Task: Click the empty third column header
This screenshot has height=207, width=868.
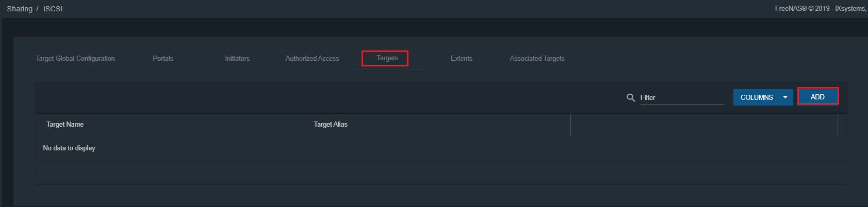Action: tap(704, 125)
